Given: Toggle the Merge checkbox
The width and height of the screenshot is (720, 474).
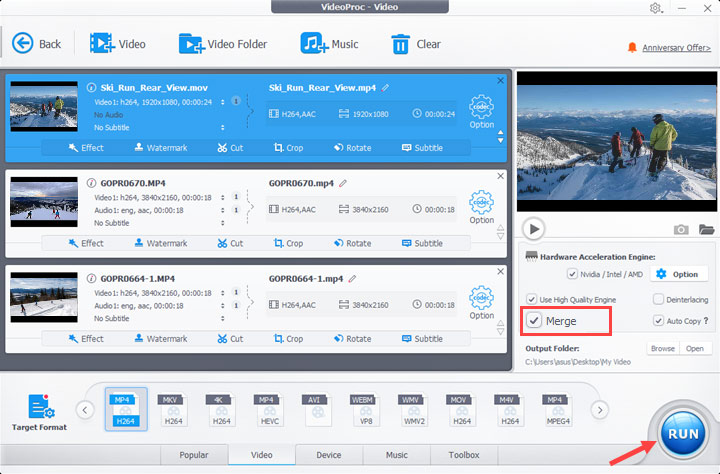Looking at the screenshot, I should click(x=534, y=321).
